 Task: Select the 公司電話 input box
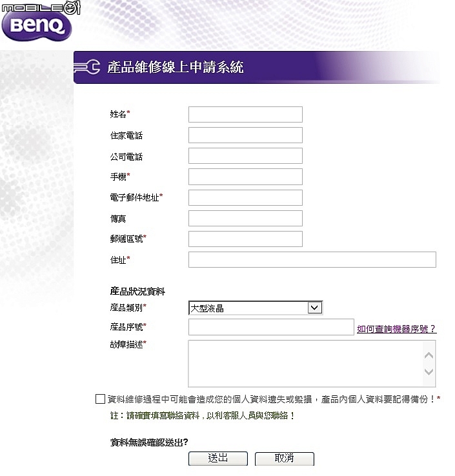coord(245,155)
